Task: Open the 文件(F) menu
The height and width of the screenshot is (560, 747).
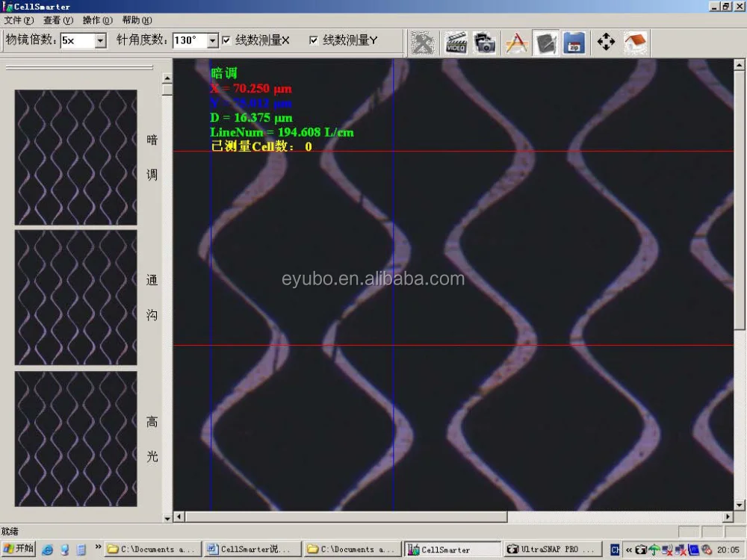Action: pyautogui.click(x=19, y=20)
